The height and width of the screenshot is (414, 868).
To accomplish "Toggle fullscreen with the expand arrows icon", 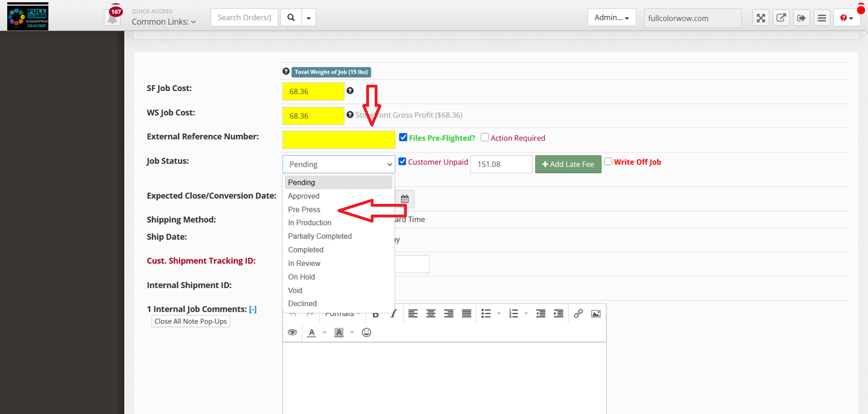I will point(761,18).
